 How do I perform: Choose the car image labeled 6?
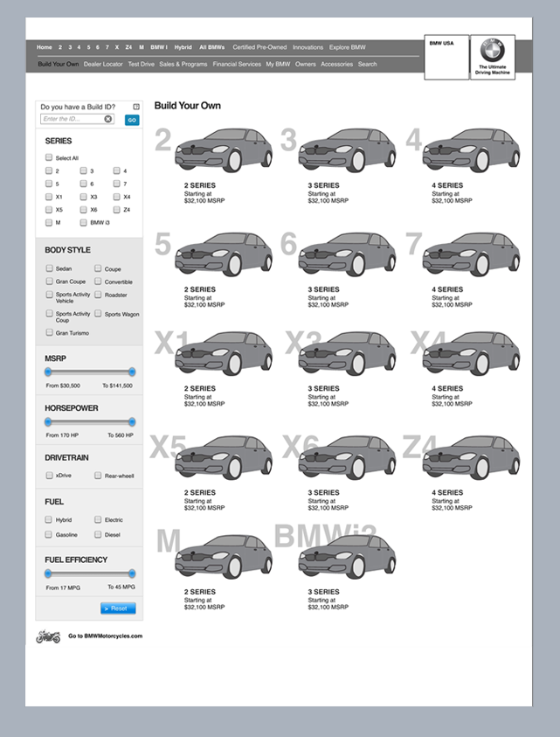coord(347,254)
